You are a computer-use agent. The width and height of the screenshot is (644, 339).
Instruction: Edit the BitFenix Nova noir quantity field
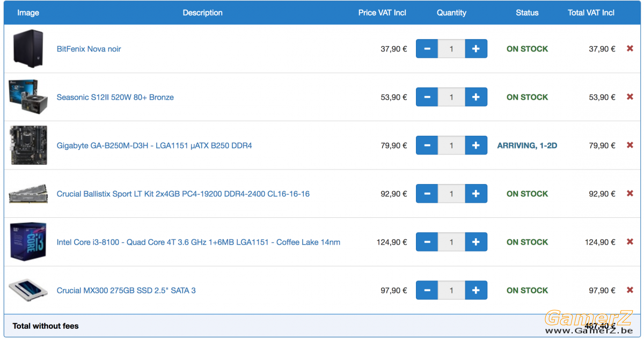451,49
